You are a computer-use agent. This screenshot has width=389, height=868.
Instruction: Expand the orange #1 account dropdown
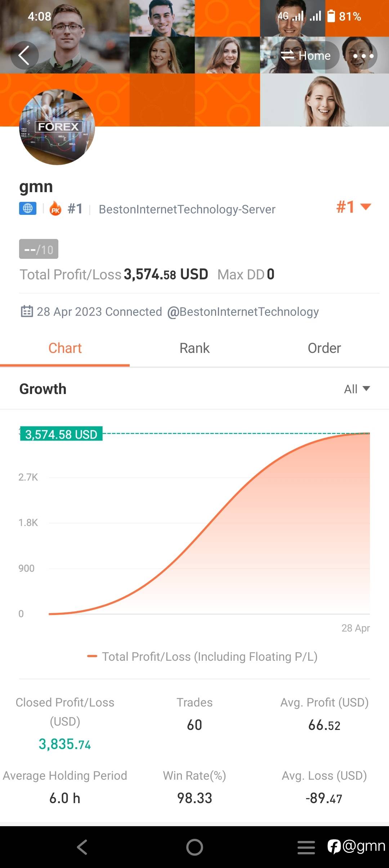click(x=353, y=207)
